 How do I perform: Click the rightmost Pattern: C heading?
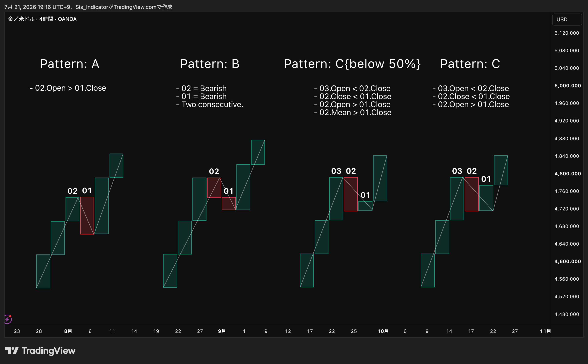pyautogui.click(x=470, y=64)
